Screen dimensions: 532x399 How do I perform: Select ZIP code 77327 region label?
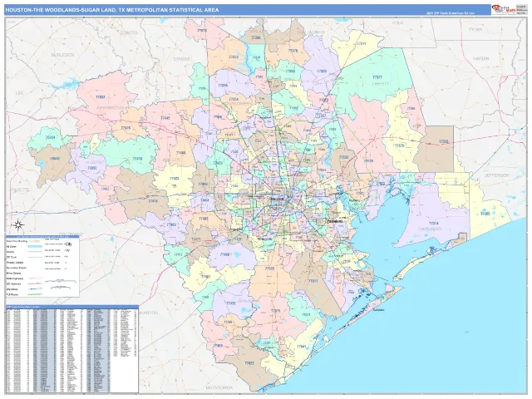[x=377, y=77]
